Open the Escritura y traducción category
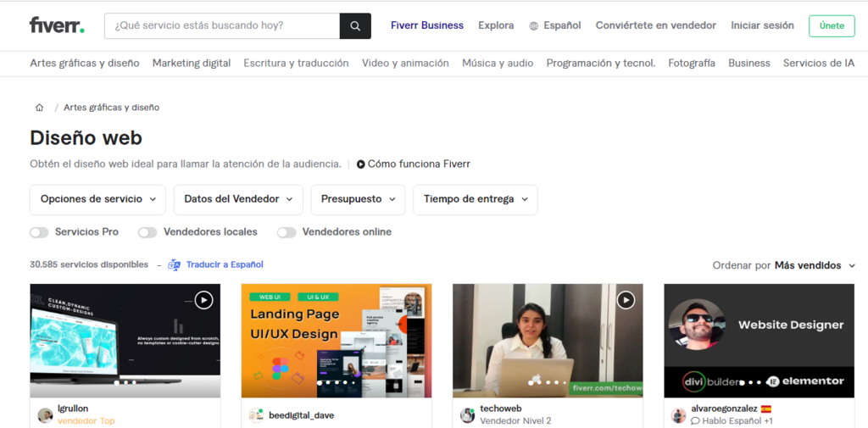 tap(296, 63)
